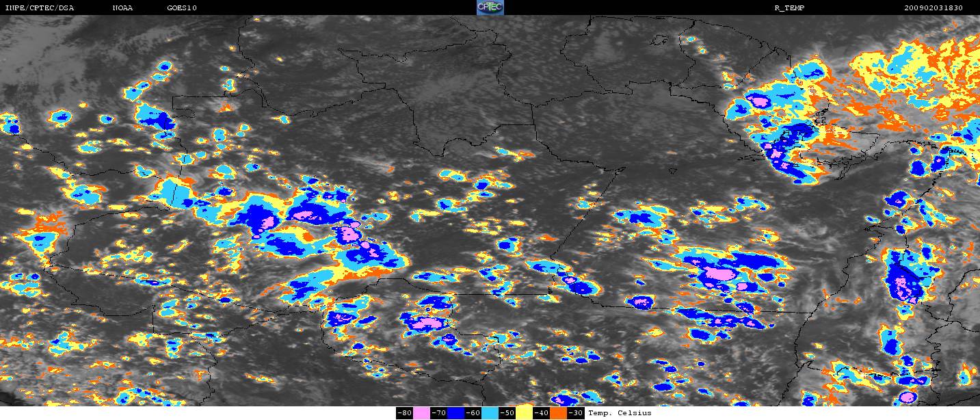Select the pink legend color swatch
The width and height of the screenshot is (980, 420).
[x=422, y=412]
